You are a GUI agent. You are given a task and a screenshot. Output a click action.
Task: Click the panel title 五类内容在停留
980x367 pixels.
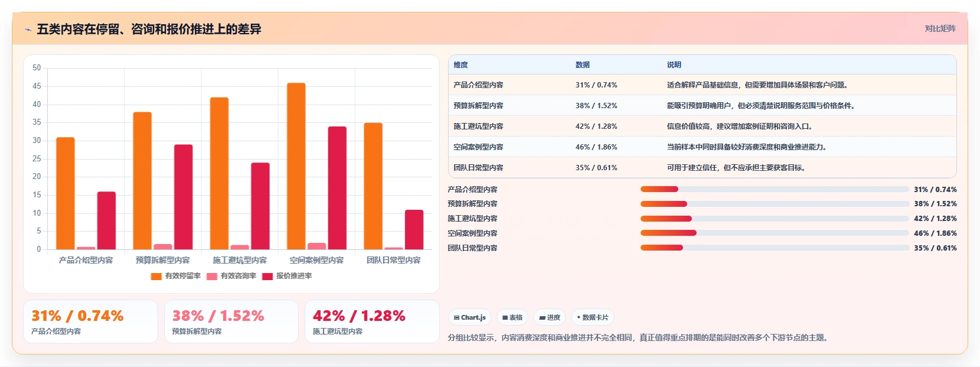[149, 29]
